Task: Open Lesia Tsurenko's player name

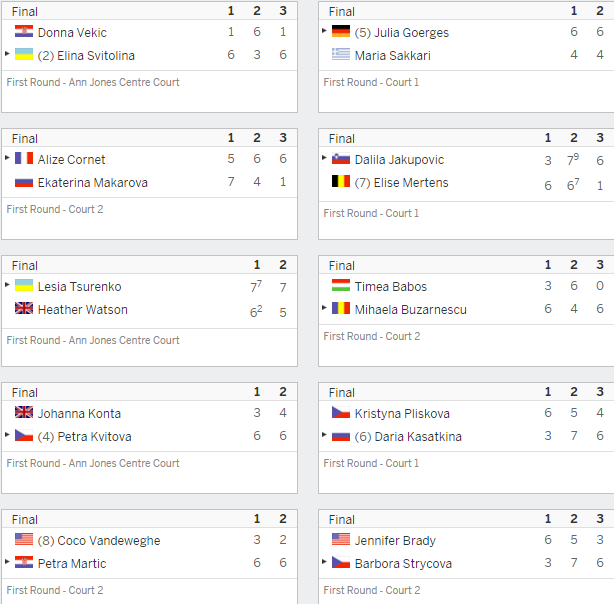Action: (79, 287)
